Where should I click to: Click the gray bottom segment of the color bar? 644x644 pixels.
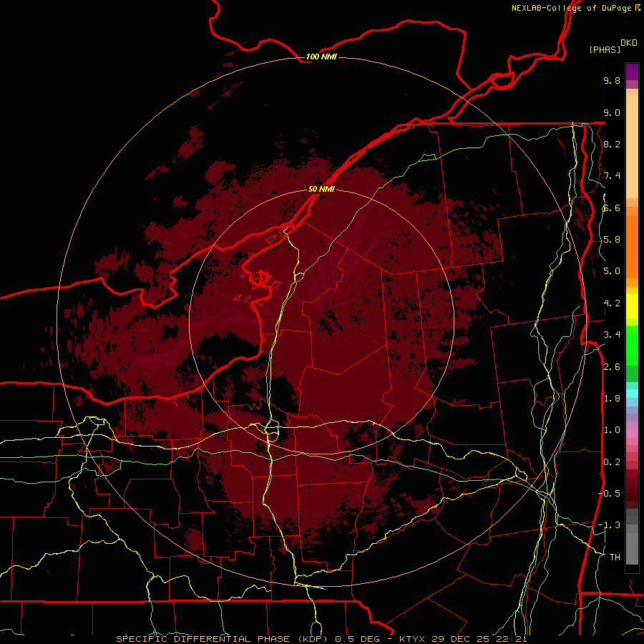(x=632, y=546)
